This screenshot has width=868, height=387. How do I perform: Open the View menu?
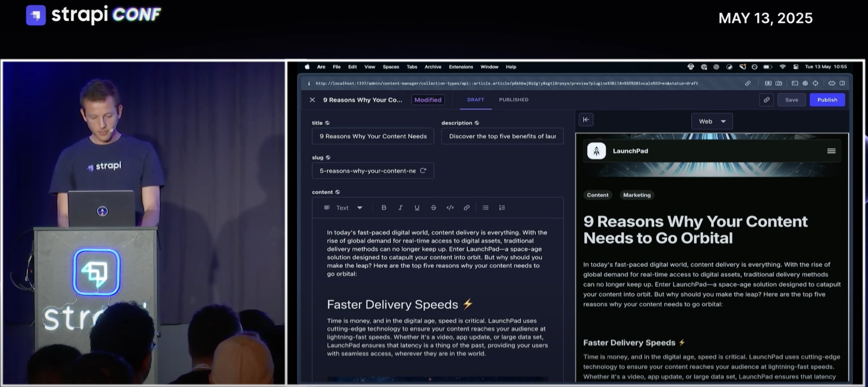[370, 67]
